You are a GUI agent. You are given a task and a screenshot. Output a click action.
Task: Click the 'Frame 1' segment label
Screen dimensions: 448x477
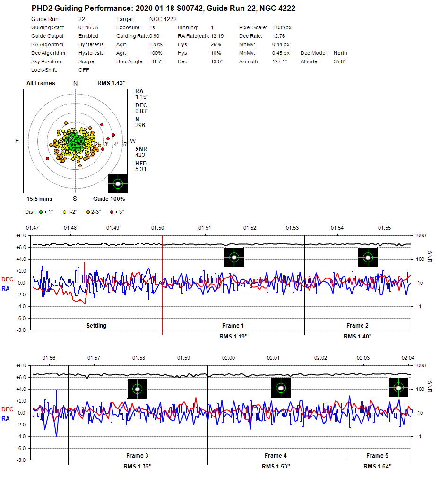pyautogui.click(x=233, y=326)
